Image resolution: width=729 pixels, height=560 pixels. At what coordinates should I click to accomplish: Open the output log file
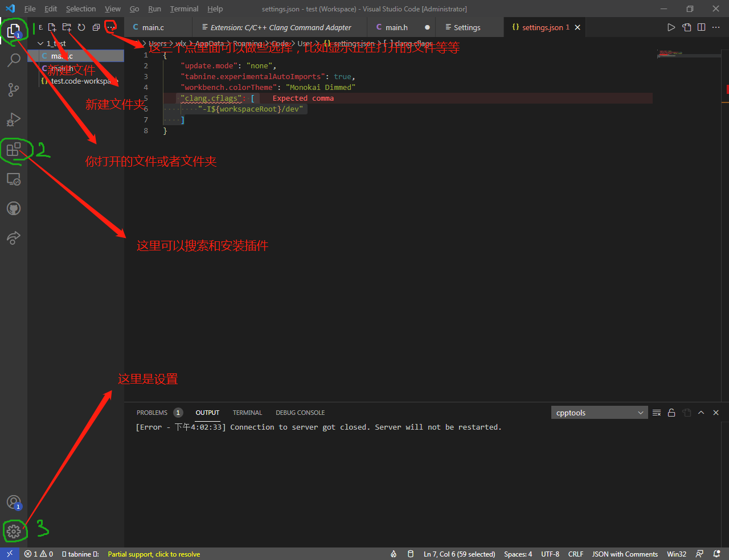point(686,413)
